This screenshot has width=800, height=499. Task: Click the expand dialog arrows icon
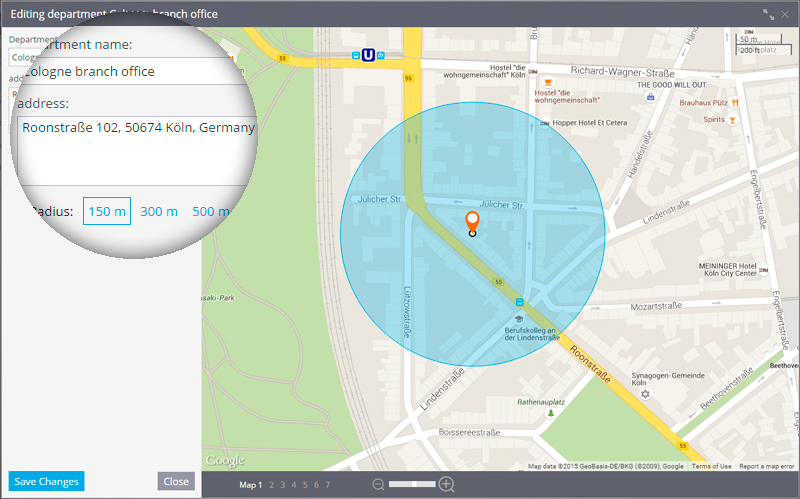pos(768,14)
